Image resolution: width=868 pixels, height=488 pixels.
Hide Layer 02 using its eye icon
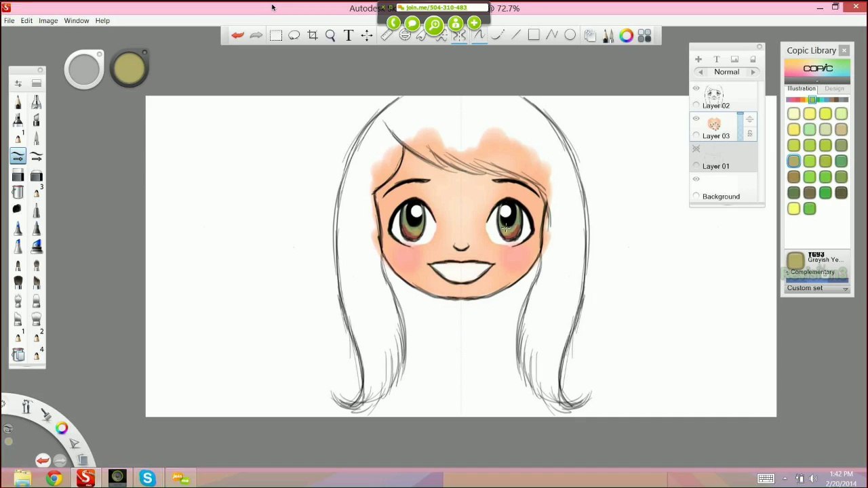click(696, 89)
